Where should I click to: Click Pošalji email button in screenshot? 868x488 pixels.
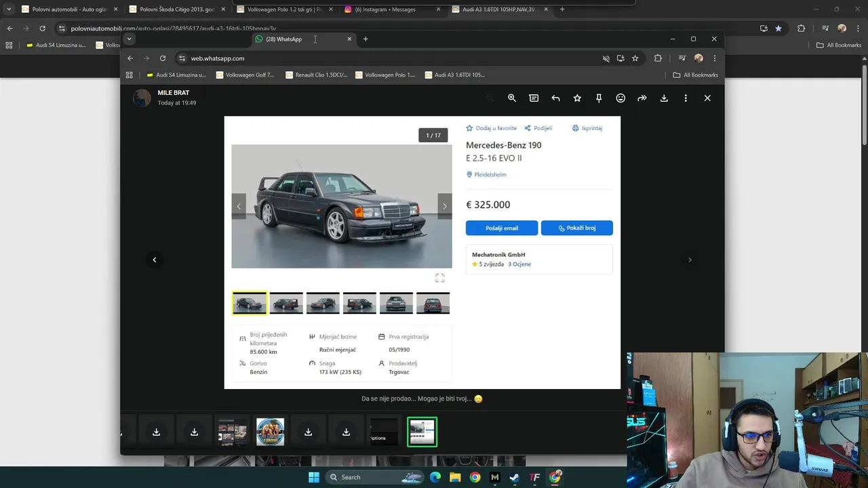pos(502,228)
